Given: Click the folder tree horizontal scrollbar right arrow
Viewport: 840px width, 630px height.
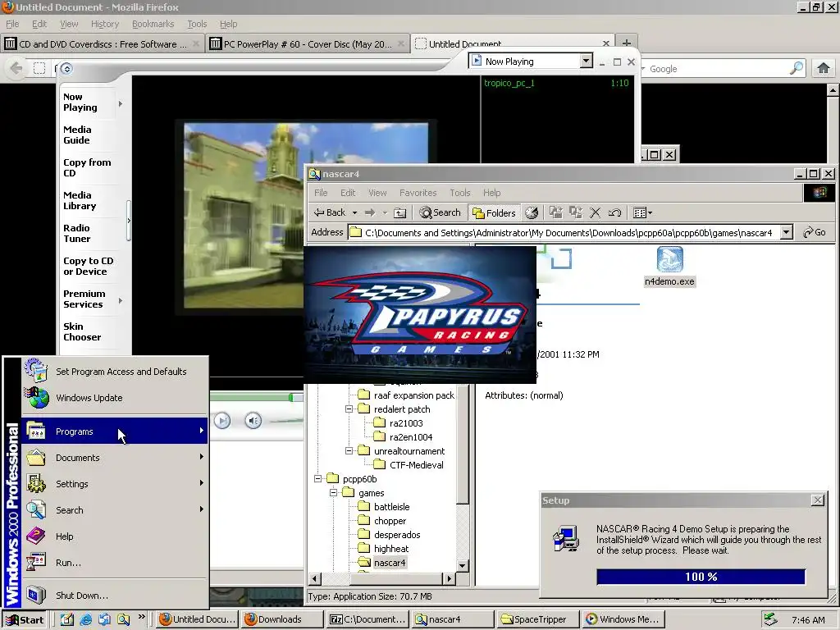Looking at the screenshot, I should (x=449, y=578).
